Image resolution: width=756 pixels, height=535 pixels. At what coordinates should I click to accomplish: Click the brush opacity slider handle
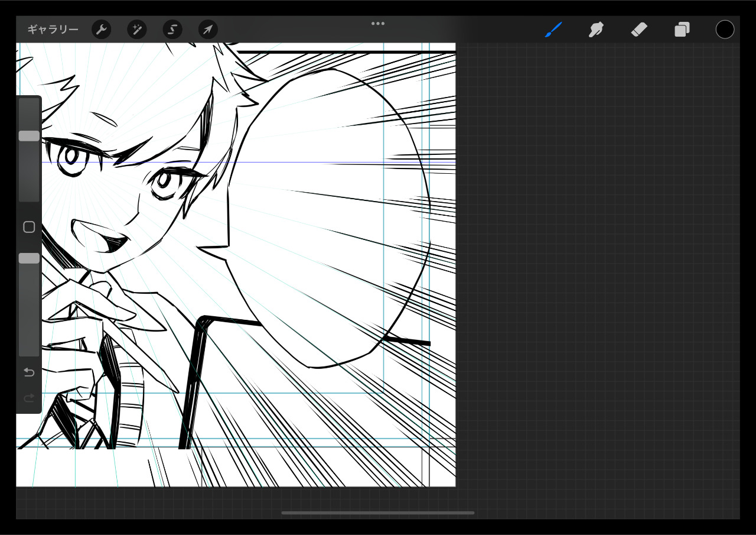tap(29, 258)
